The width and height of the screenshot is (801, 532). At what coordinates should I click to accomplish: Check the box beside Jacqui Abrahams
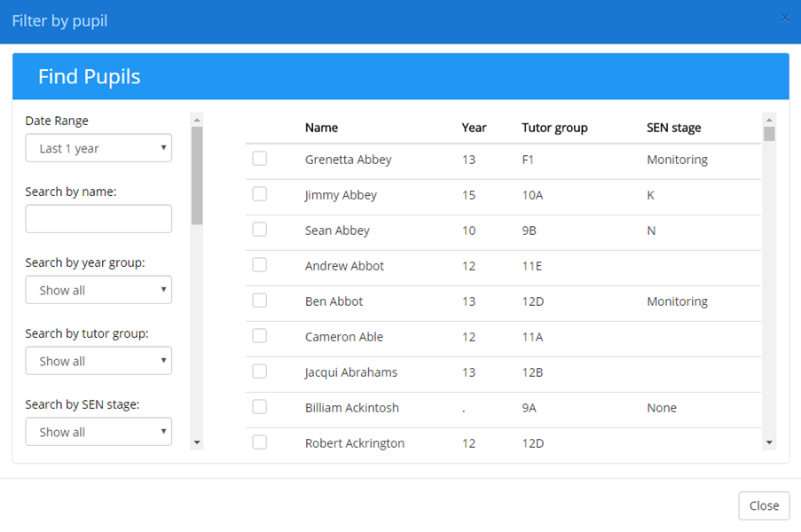259,372
